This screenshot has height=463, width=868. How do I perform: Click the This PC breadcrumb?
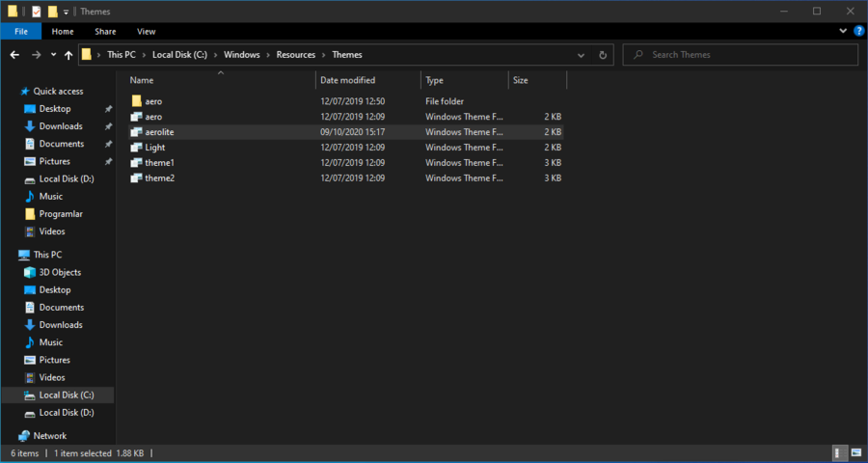(x=122, y=55)
